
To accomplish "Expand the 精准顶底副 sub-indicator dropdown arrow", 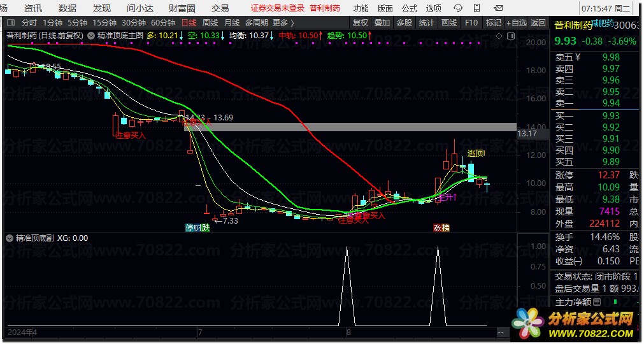I will (x=10, y=238).
